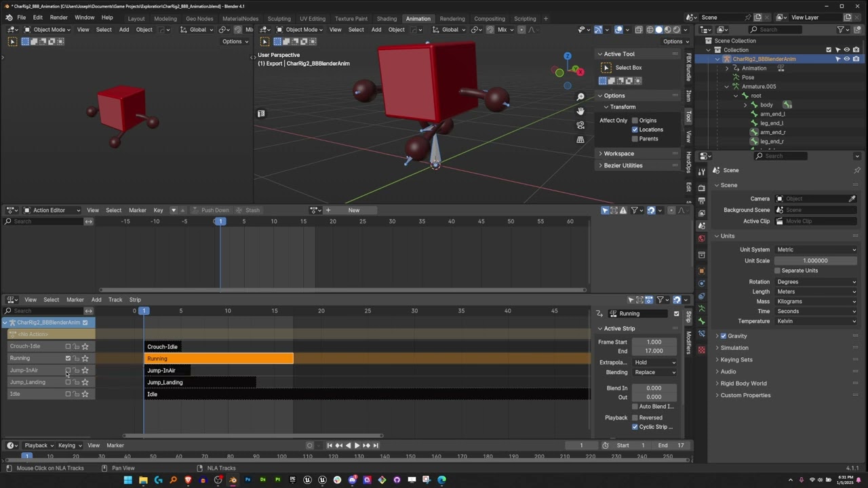Open Blender from Windows taskbar

(x=233, y=480)
